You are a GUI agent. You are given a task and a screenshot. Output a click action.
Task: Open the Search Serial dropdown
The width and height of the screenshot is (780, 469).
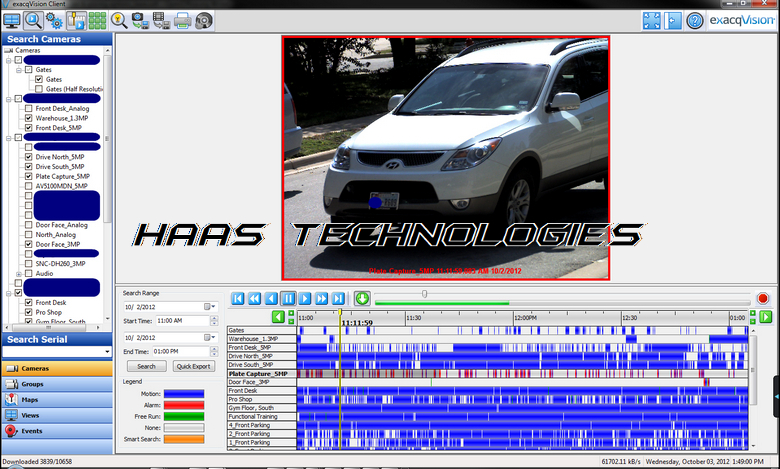click(x=107, y=352)
